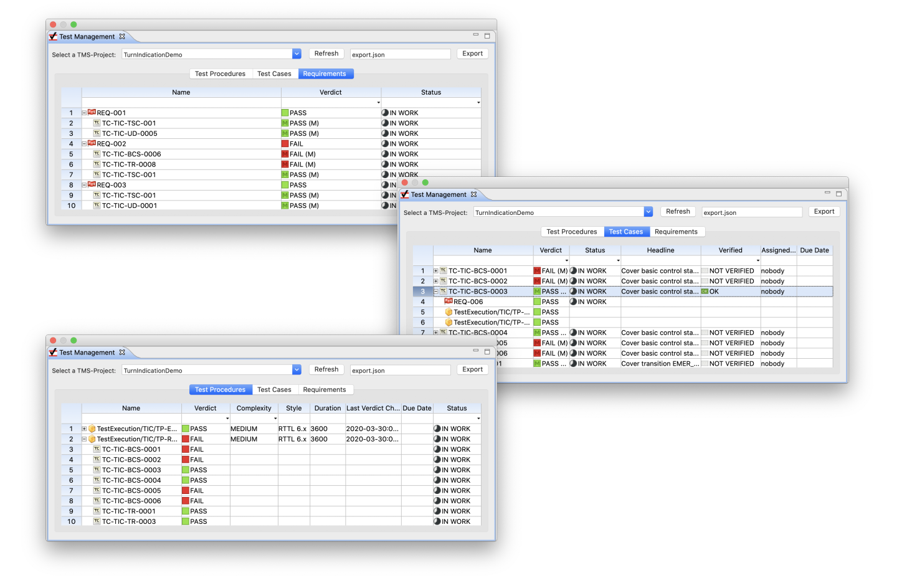Viewport: 902px width, 588px height.
Task: Click the red FAIL verdict square of REQ-002
Action: click(285, 144)
